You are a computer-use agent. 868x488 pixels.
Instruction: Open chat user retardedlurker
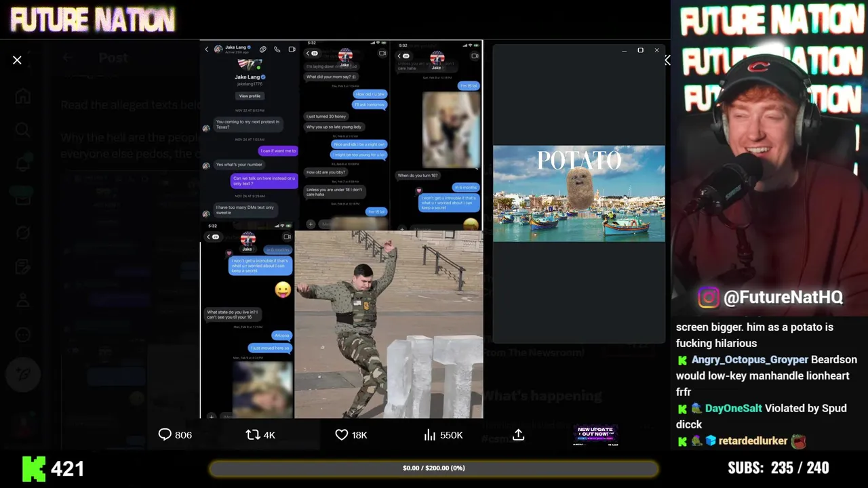click(753, 441)
